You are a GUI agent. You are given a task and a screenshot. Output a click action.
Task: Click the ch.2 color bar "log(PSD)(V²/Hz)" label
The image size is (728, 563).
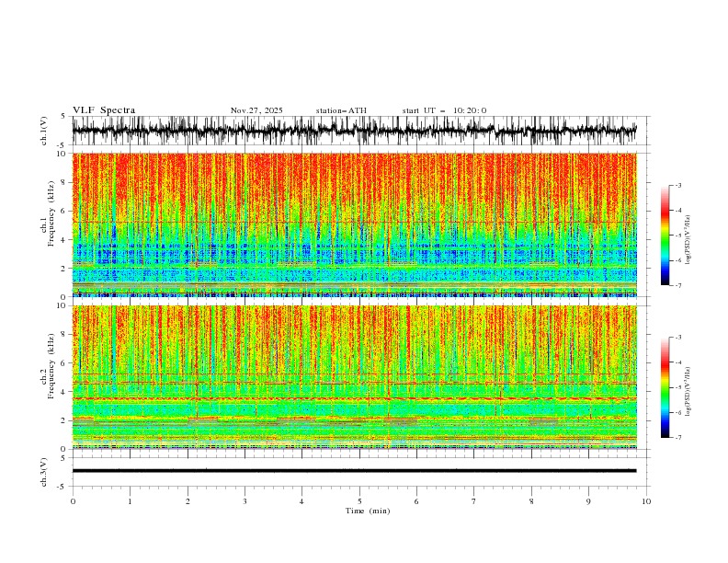pyautogui.click(x=688, y=392)
